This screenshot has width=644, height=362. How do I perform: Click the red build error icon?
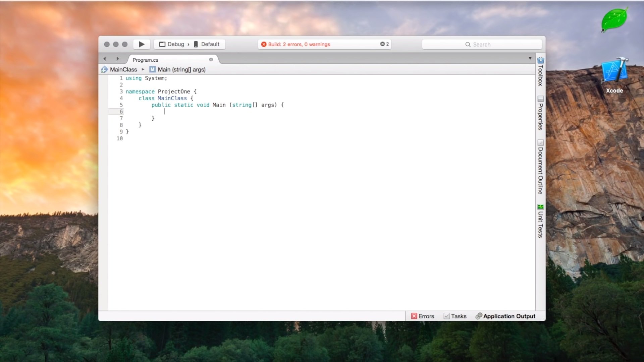tap(264, 44)
